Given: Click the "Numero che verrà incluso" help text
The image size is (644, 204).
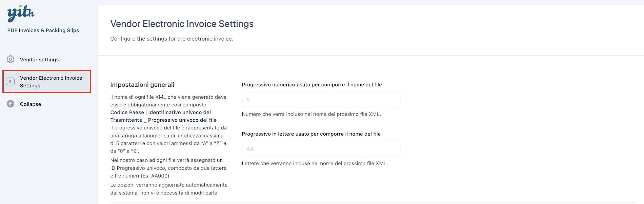Looking at the screenshot, I should pos(311,114).
